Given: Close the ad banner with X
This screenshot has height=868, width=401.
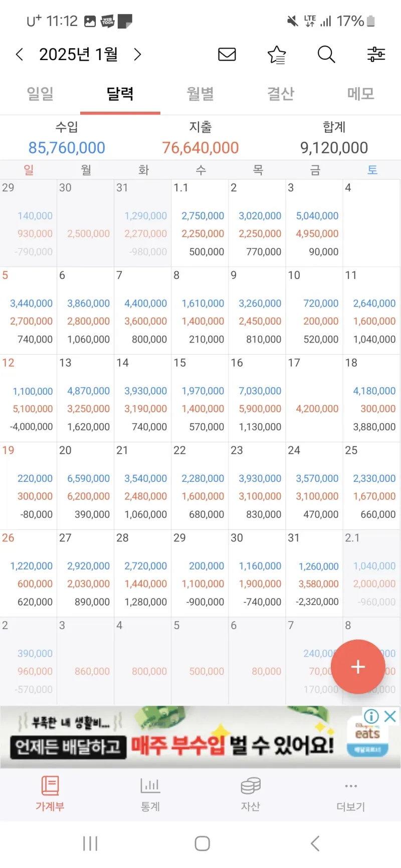Looking at the screenshot, I should pyautogui.click(x=390, y=716).
